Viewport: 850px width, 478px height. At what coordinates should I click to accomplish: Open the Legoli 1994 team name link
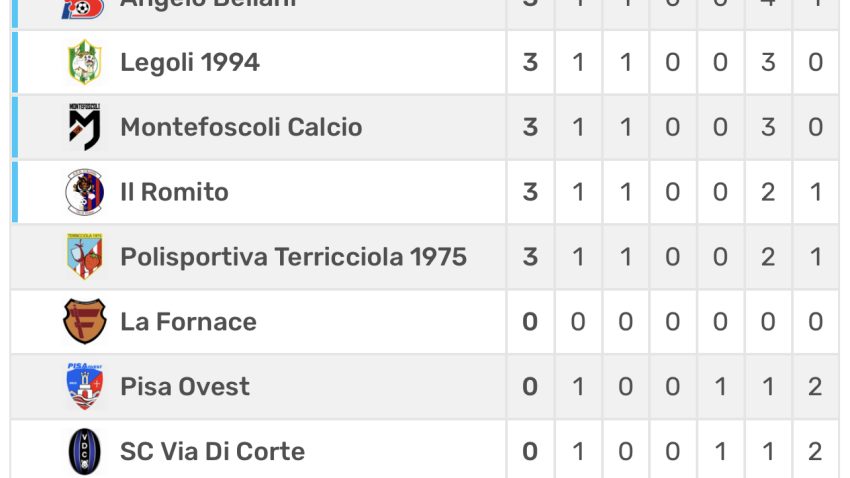190,62
